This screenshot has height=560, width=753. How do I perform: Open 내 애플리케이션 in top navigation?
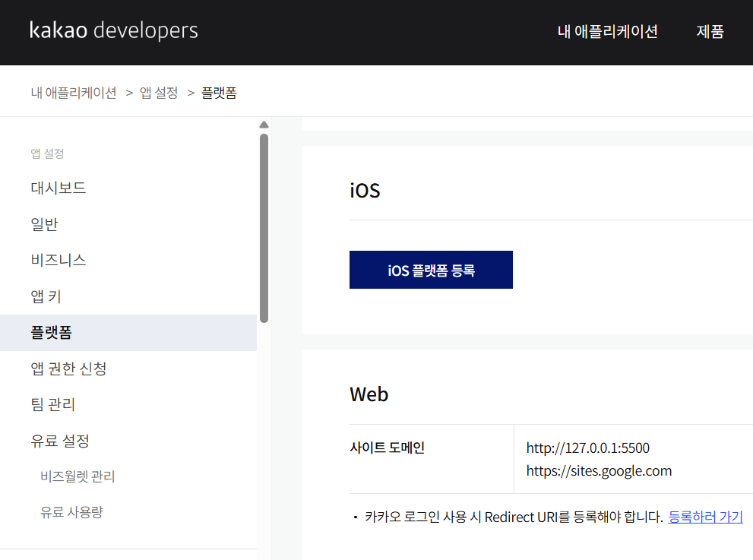pyautogui.click(x=607, y=31)
